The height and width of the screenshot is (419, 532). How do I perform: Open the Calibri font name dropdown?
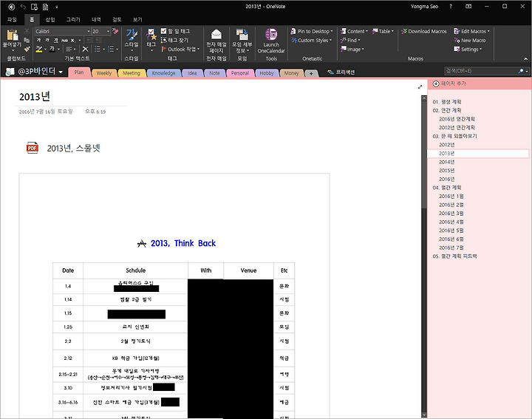pyautogui.click(x=89, y=31)
